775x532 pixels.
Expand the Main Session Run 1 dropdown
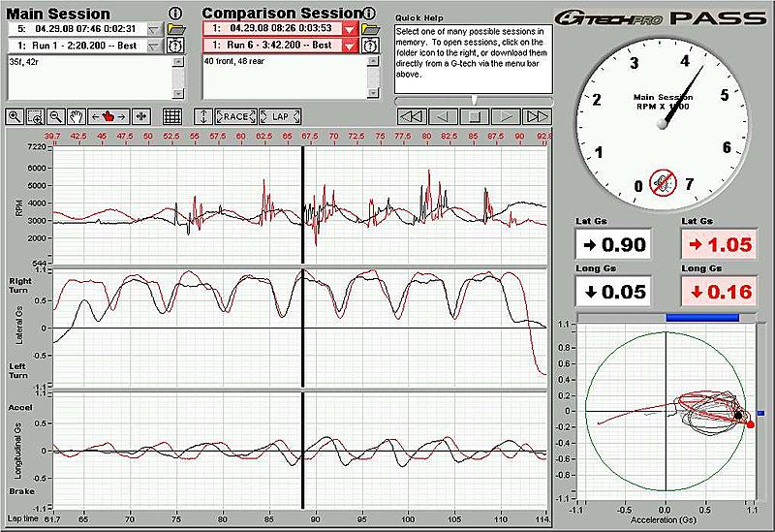[x=155, y=46]
